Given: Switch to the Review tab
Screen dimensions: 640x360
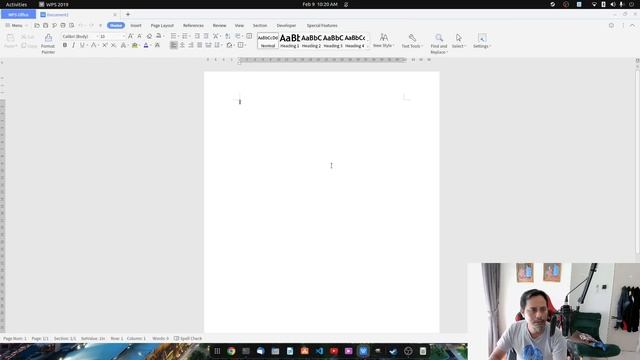Looking at the screenshot, I should click(219, 25).
